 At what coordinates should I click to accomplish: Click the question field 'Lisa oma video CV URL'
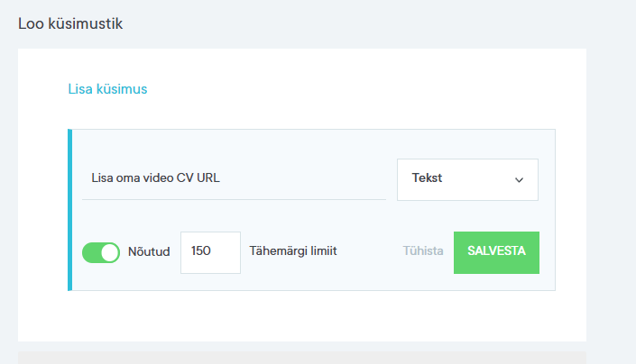[x=155, y=177]
